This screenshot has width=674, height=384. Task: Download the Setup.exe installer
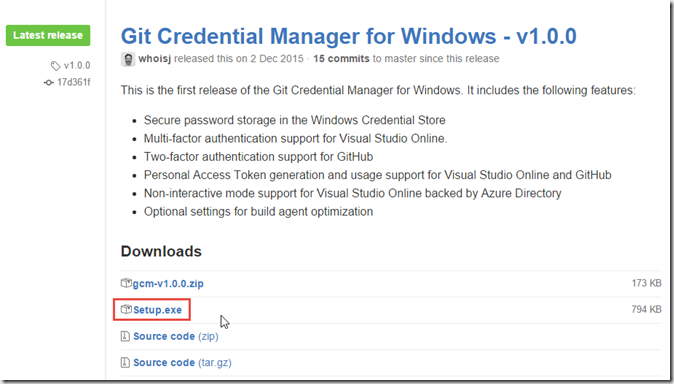click(157, 310)
